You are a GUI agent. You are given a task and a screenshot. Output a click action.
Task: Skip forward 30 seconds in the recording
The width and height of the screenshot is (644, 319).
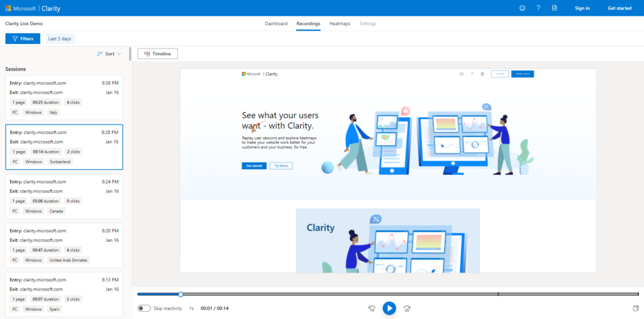pyautogui.click(x=407, y=308)
